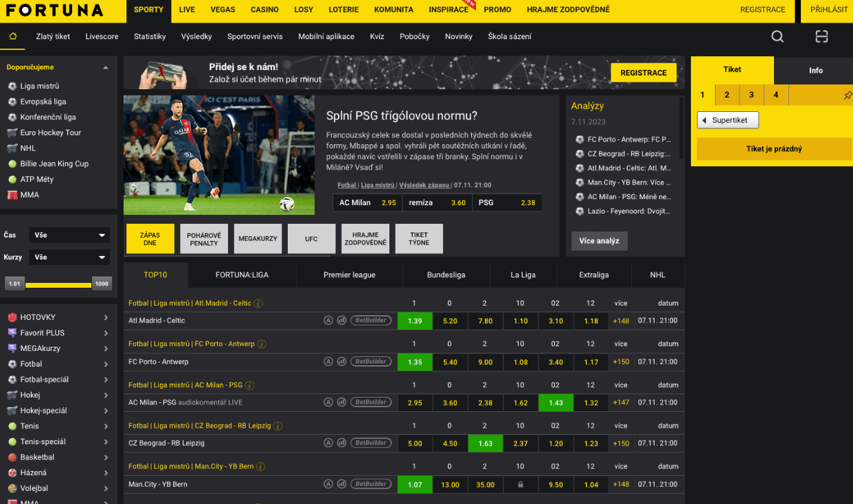Toggle odds 5.20 draw for Atl.Madrid - Celtic
Image resolution: width=853 pixels, height=504 pixels.
click(x=450, y=321)
